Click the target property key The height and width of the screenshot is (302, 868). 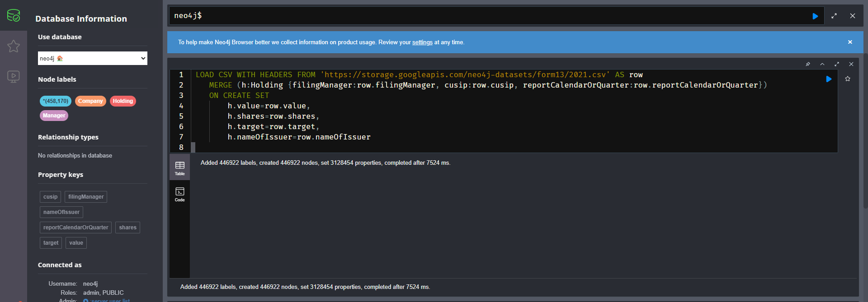point(51,243)
